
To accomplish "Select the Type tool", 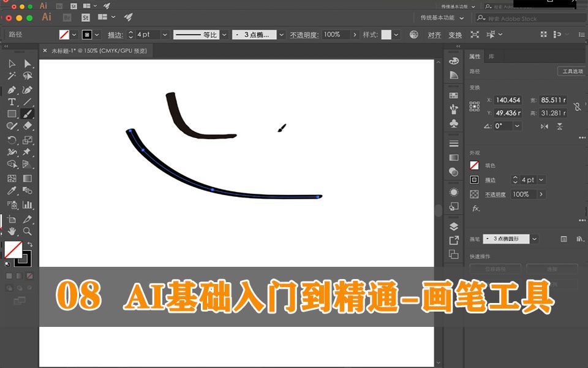I will pyautogui.click(x=12, y=101).
